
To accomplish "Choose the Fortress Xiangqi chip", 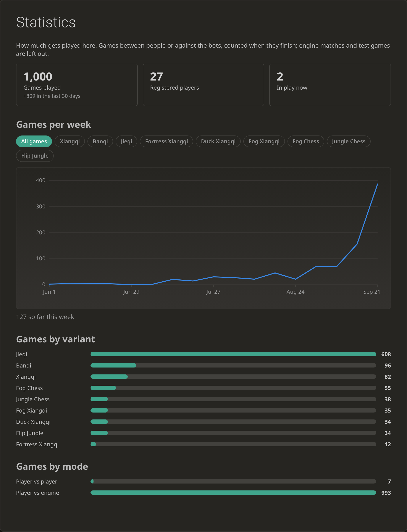I will point(166,141).
